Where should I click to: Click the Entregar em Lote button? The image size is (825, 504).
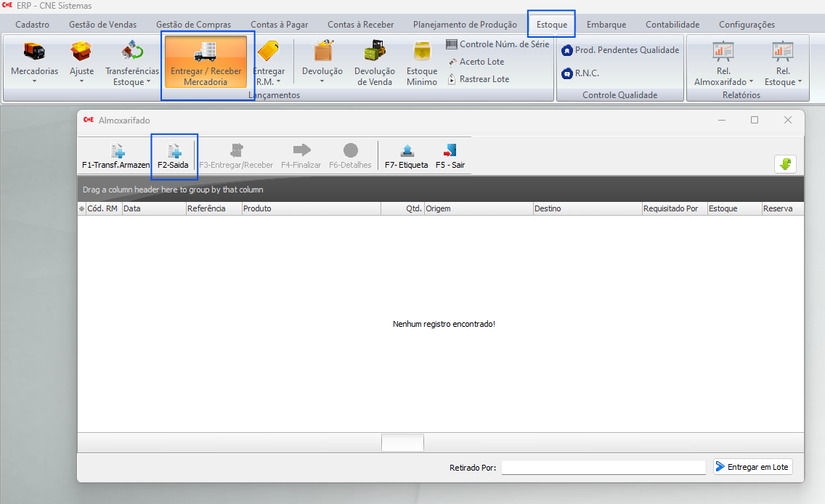pos(752,467)
